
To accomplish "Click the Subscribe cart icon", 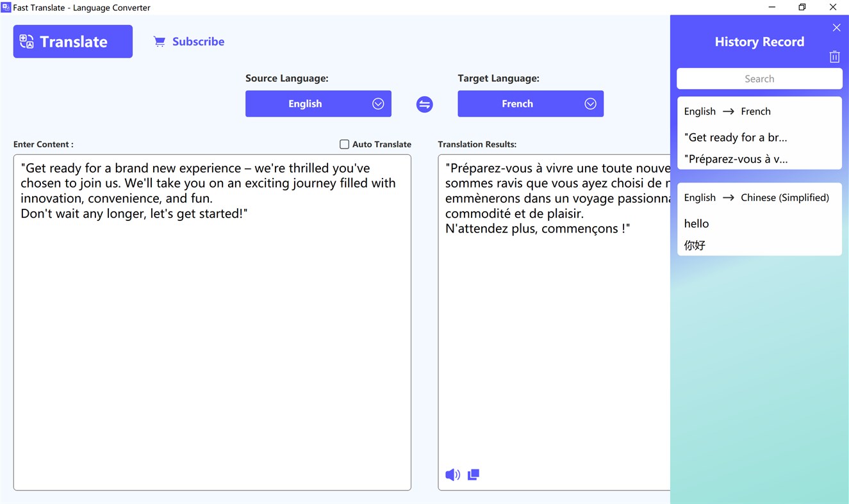I will pyautogui.click(x=159, y=41).
